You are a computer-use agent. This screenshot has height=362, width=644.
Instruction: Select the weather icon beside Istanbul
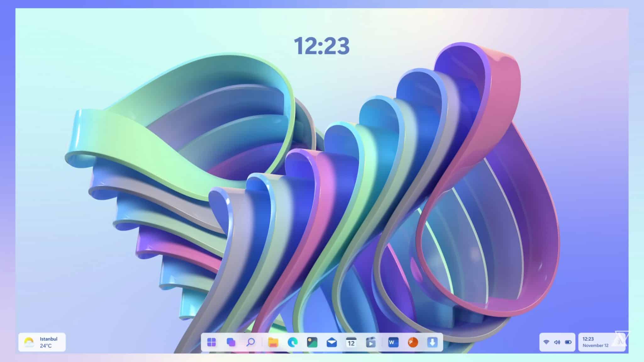[x=29, y=342]
